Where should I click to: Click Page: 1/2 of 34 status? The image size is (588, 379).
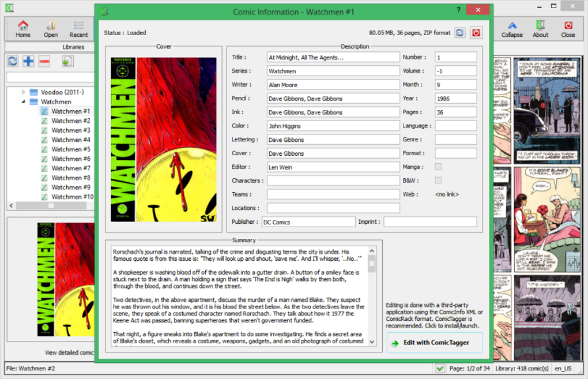(469, 369)
